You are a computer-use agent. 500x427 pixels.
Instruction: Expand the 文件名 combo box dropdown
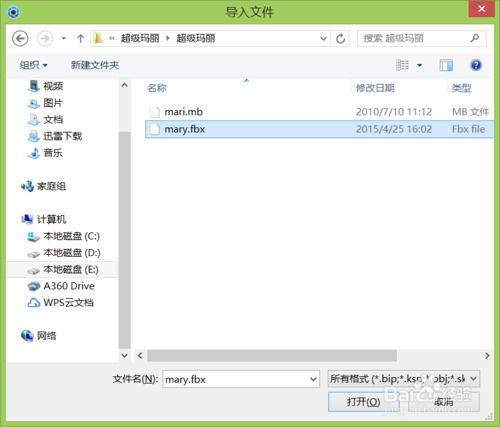(313, 379)
